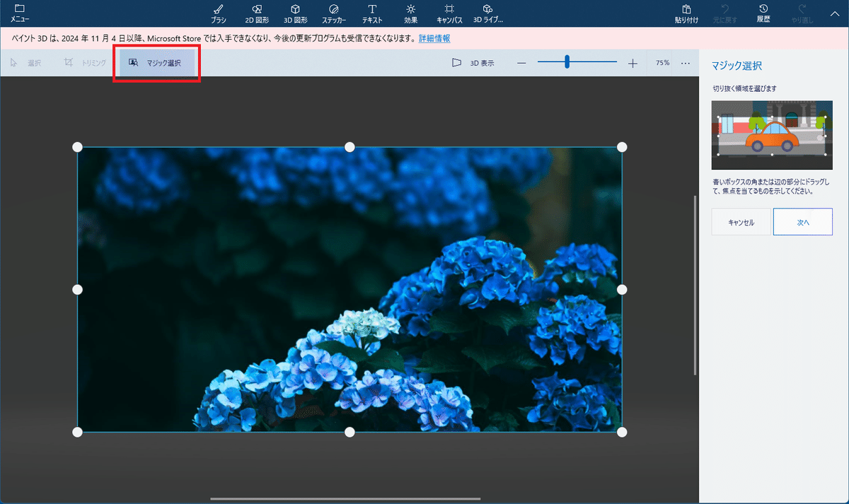Open the 詳細情報 link
Screen dimensions: 849x504
[x=434, y=38]
